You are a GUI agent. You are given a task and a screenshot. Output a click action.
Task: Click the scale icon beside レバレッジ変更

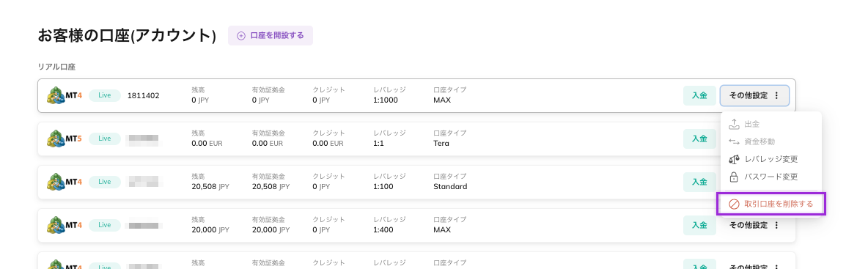(x=734, y=159)
